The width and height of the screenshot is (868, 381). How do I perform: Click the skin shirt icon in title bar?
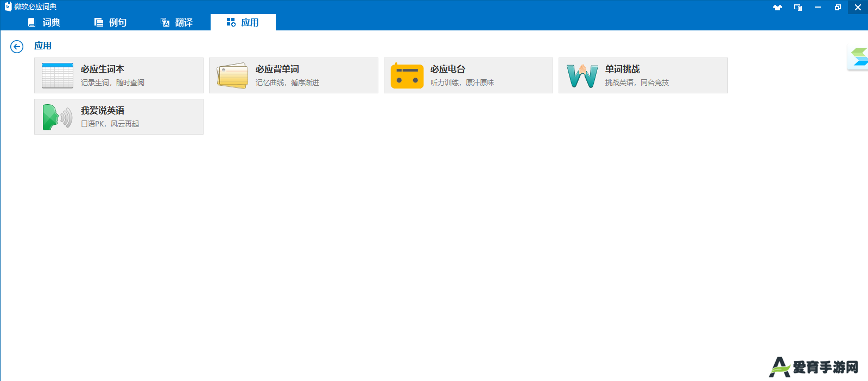coord(777,8)
